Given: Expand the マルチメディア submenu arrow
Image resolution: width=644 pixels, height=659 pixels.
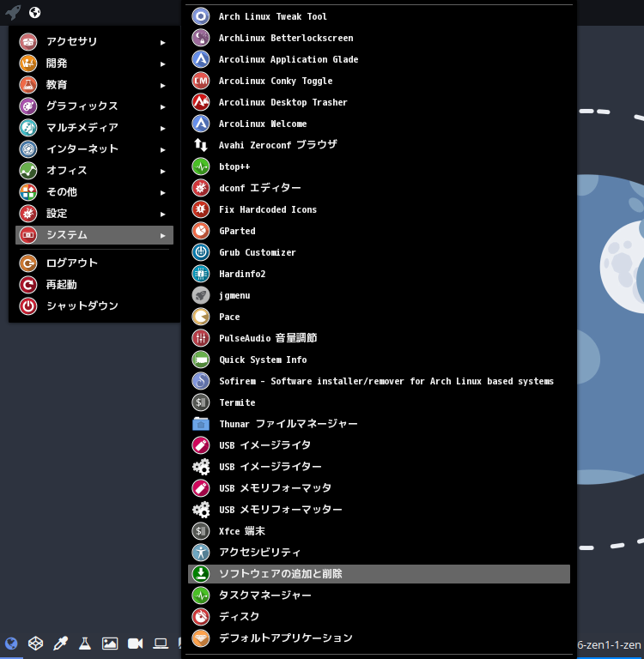Looking at the screenshot, I should [163, 128].
